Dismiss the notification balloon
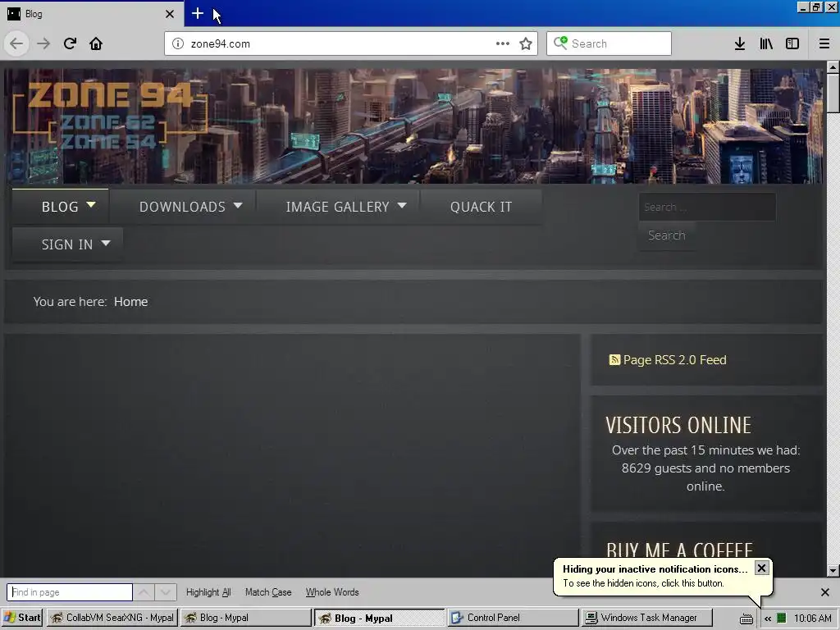 click(x=761, y=568)
